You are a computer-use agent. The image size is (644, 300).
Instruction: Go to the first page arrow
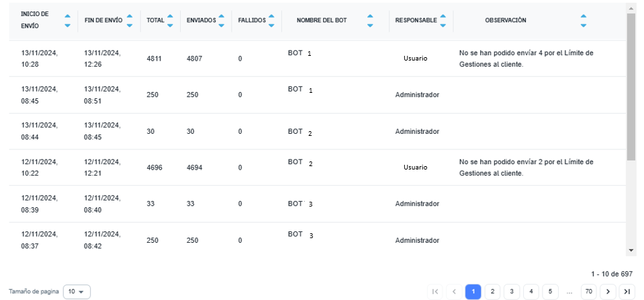tap(435, 291)
